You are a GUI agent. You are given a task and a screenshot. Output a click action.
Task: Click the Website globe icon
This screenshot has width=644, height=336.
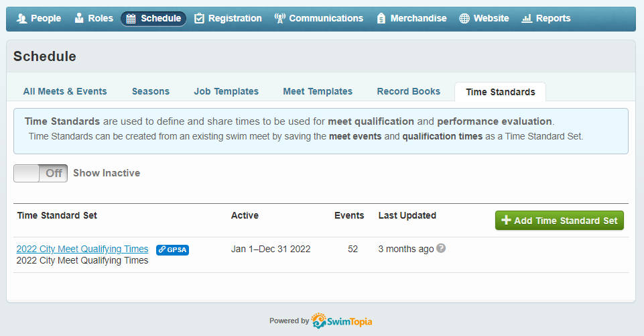tap(464, 19)
